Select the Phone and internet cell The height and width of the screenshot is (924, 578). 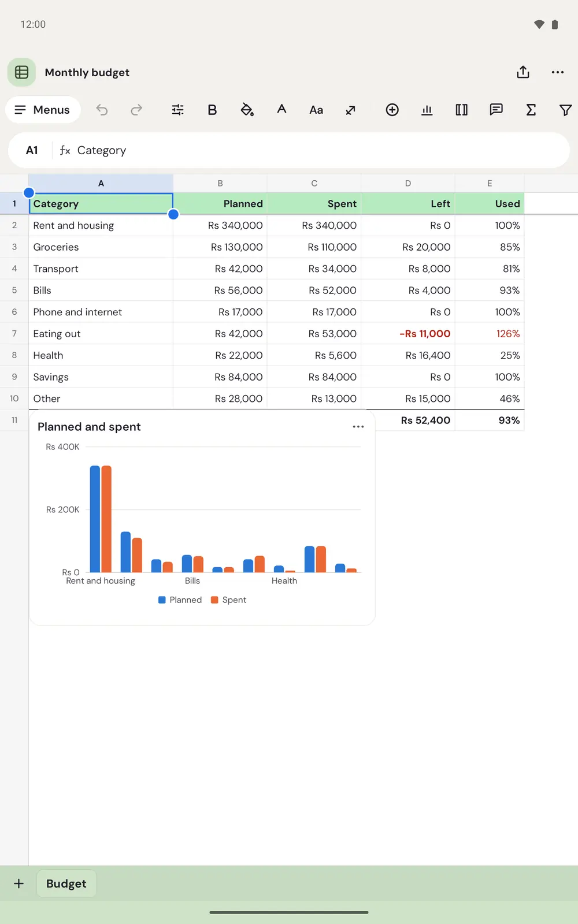tap(101, 312)
